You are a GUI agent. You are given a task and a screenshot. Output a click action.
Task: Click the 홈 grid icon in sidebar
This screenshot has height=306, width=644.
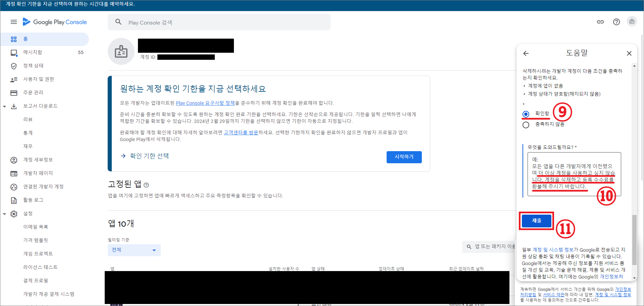point(14,39)
